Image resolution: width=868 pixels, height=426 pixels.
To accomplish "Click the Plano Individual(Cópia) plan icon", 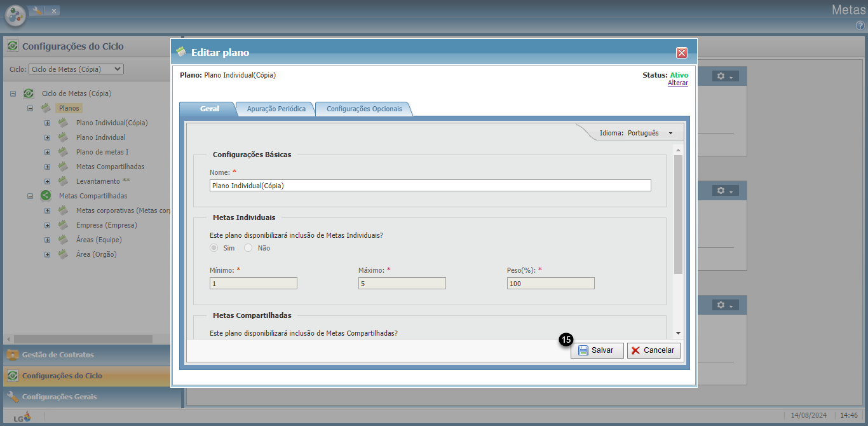I will (x=63, y=123).
